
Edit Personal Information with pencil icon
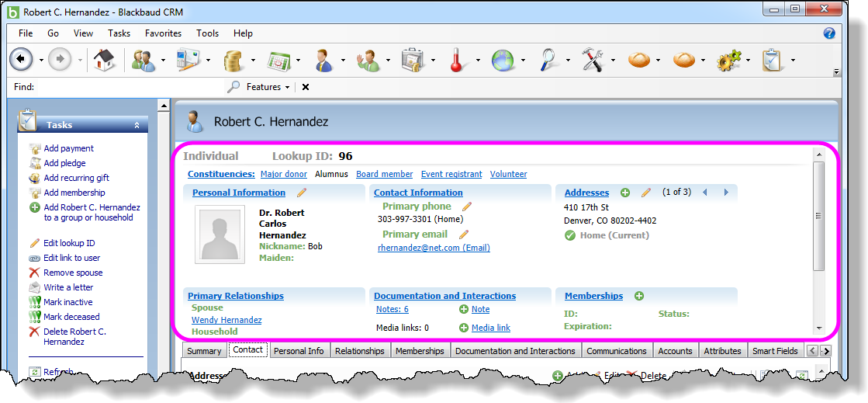pyautogui.click(x=301, y=193)
